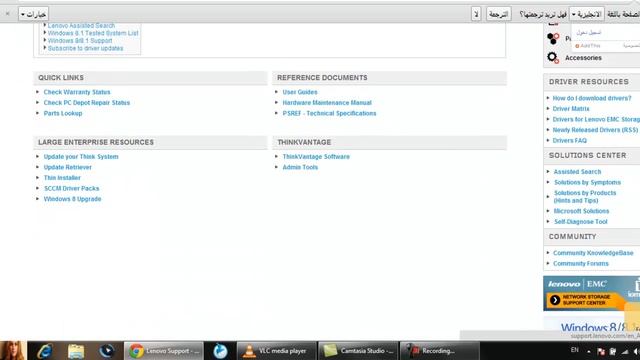Open Lenovo Assisted Search link
The height and width of the screenshot is (360, 640).
coord(81,26)
